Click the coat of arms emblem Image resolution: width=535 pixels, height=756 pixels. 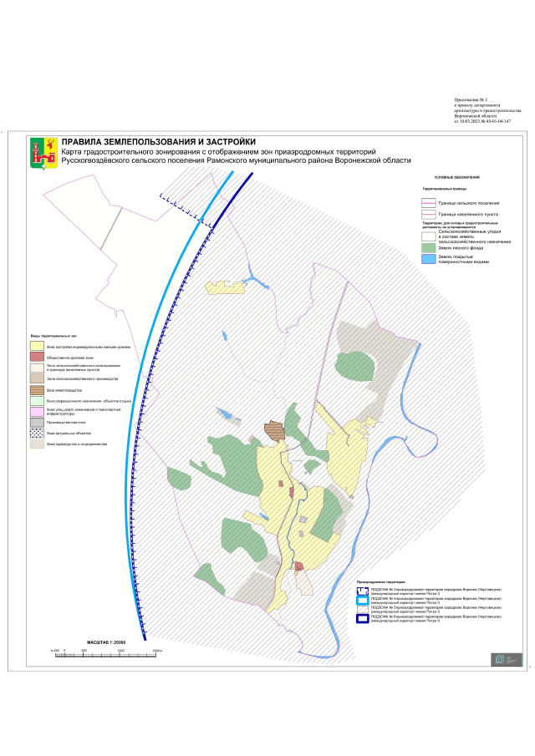pyautogui.click(x=38, y=152)
